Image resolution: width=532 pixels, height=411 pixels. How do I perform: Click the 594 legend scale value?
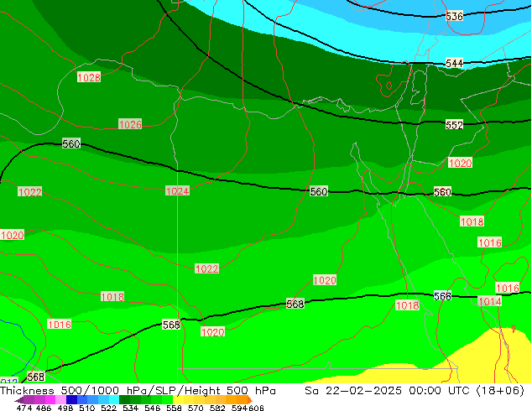coord(239,408)
